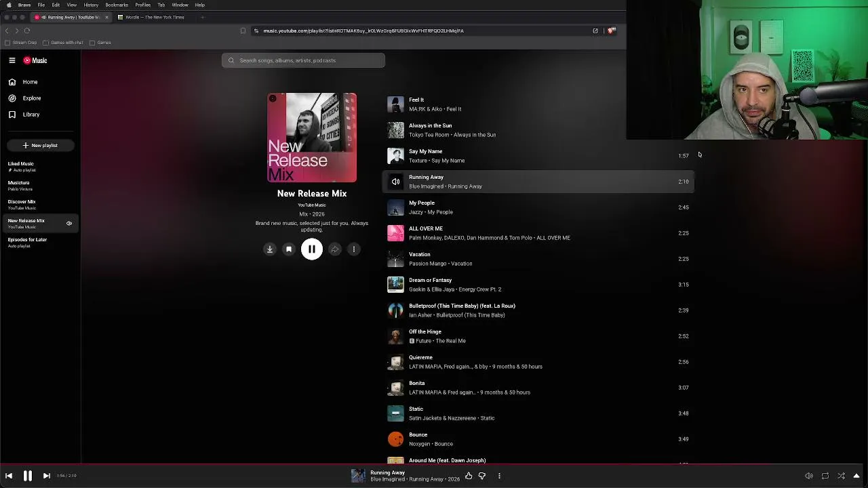Skip to the next track in player bar

[46, 476]
